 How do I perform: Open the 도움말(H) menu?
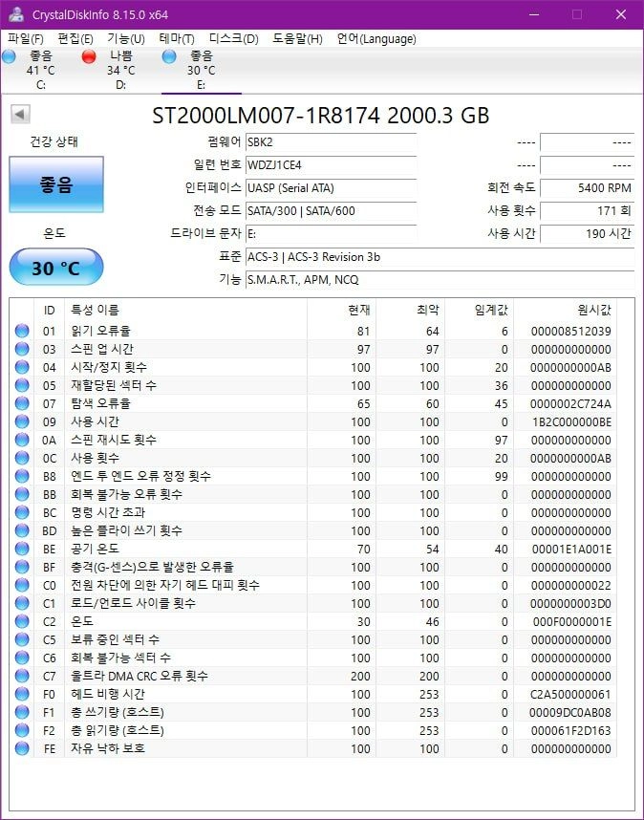297,38
